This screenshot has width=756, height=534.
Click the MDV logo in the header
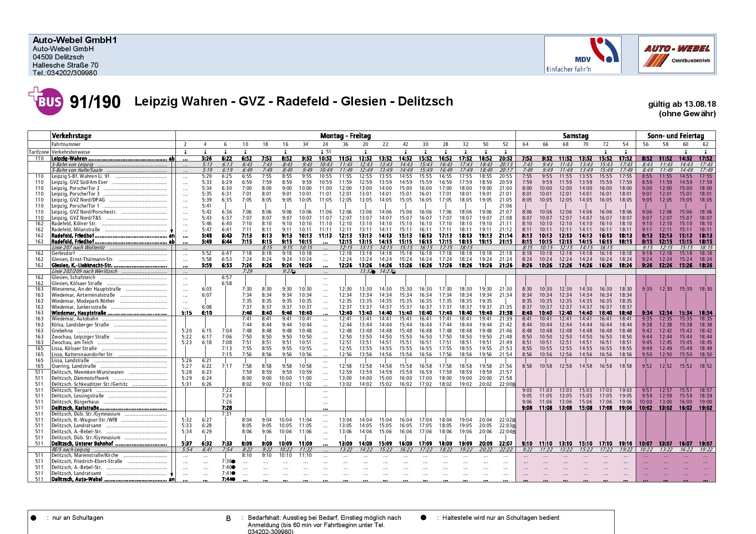[x=583, y=54]
